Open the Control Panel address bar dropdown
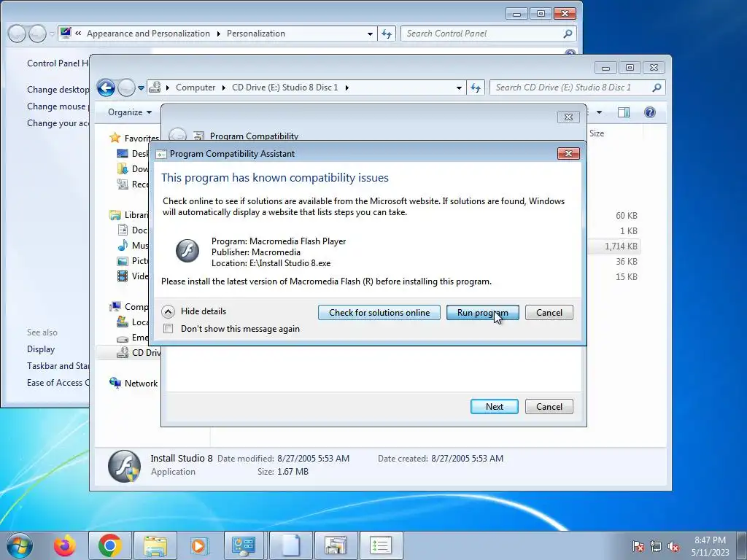 [x=370, y=34]
